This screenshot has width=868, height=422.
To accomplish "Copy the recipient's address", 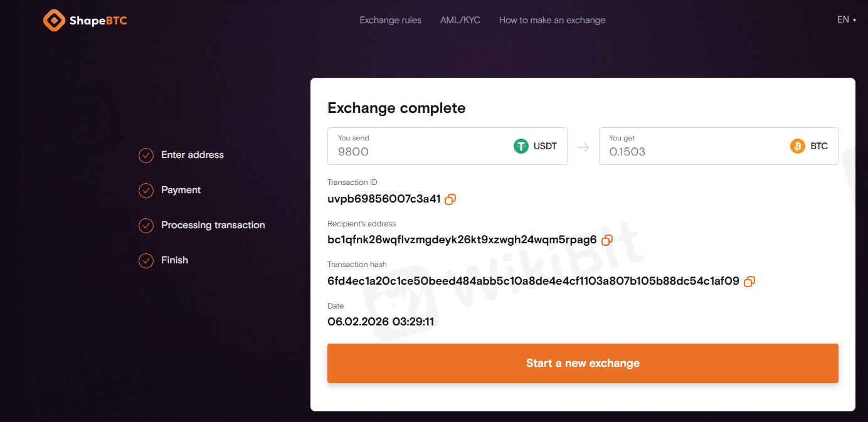I will click(607, 240).
